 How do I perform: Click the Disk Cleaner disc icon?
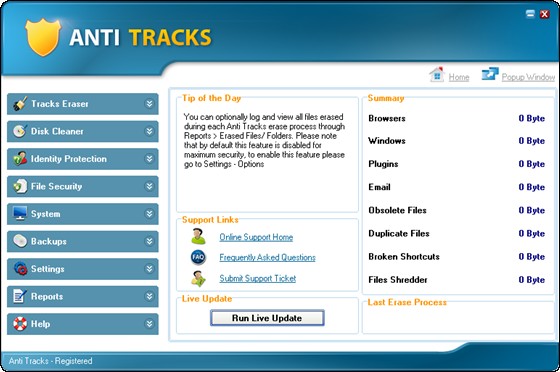tap(20, 131)
